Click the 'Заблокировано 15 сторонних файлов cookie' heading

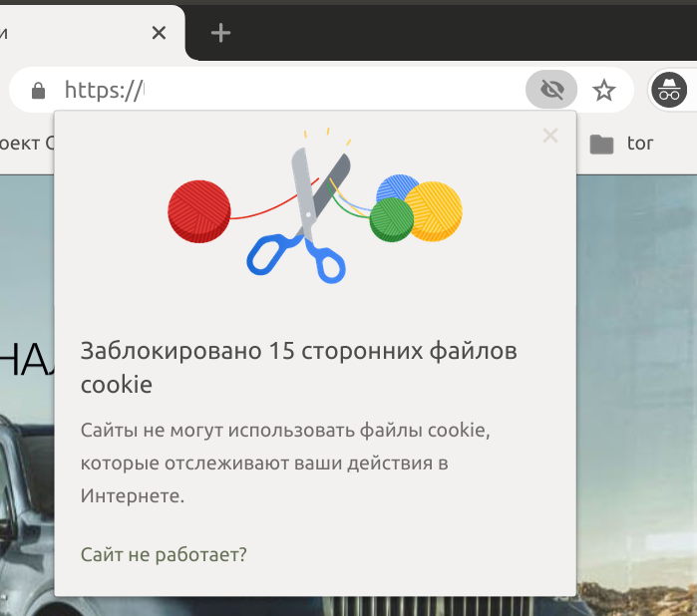(299, 367)
